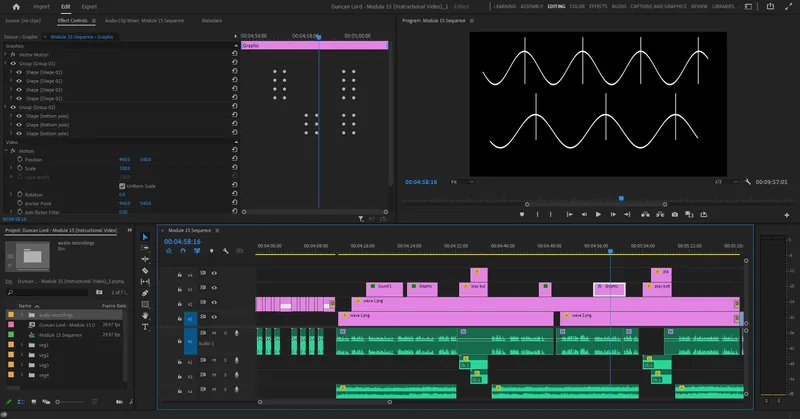Switch Project panel to Icon view
Viewport: 800px width, 419px height.
pyautogui.click(x=34, y=402)
